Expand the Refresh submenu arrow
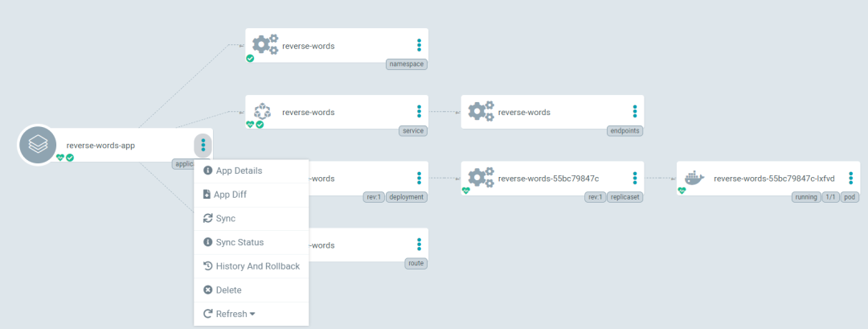The width and height of the screenshot is (868, 329). [x=252, y=315]
